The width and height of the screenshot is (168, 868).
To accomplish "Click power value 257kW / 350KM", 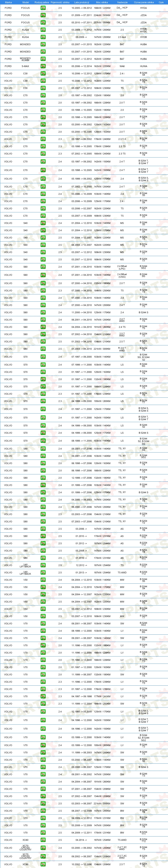I will point(102,22).
